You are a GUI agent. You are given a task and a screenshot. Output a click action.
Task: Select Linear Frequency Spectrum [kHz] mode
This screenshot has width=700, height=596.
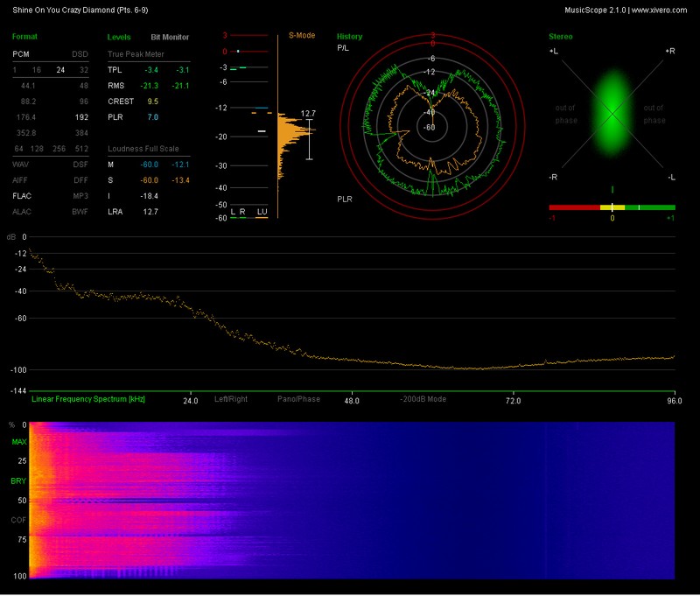pos(88,399)
